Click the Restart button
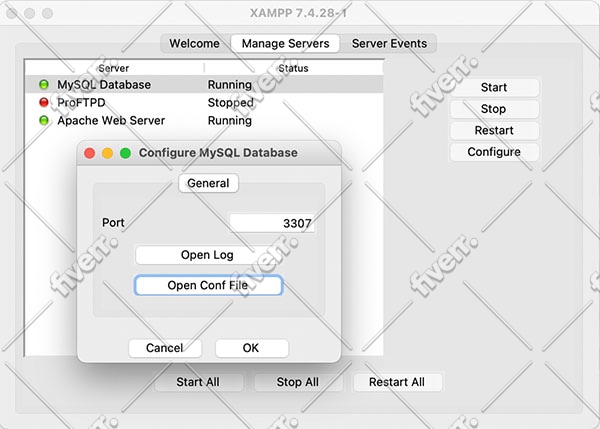This screenshot has height=429, width=600. [x=494, y=130]
